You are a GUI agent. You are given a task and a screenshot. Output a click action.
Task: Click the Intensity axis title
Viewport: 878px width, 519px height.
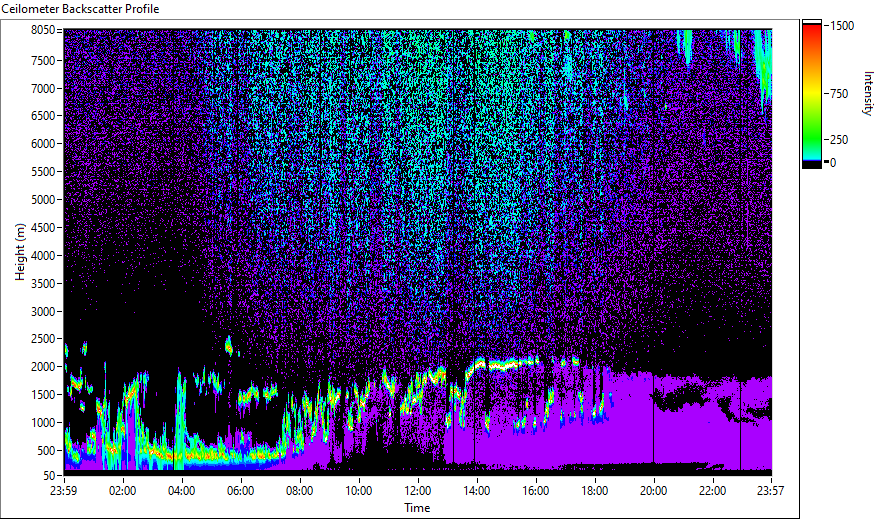pos(868,93)
